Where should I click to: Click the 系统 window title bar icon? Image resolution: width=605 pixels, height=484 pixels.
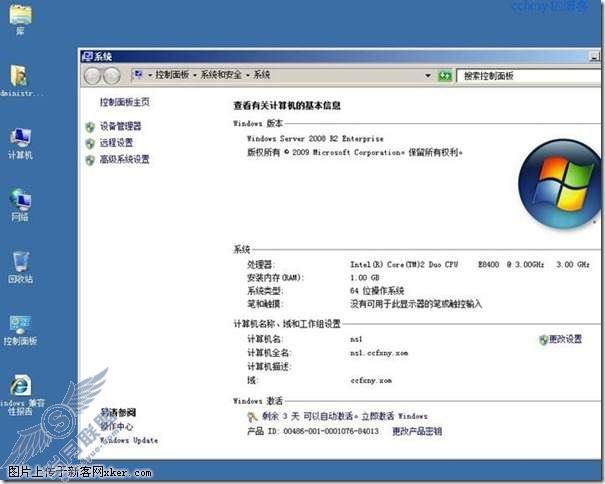pos(87,56)
